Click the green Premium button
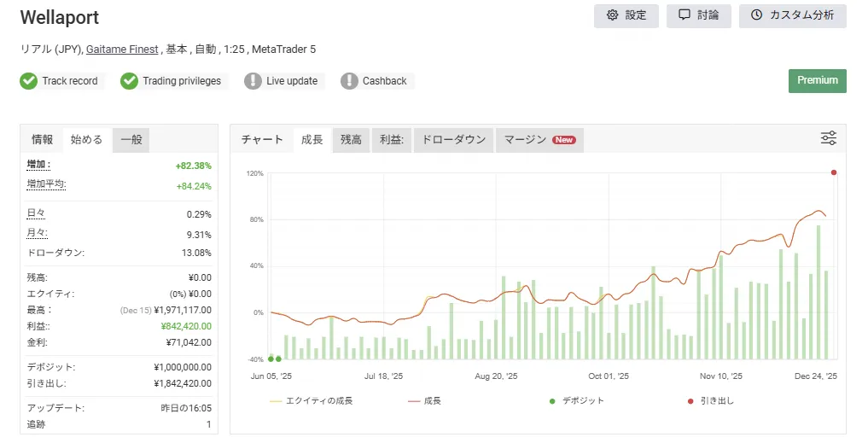Viewport: 868px width, 443px height. (x=817, y=80)
